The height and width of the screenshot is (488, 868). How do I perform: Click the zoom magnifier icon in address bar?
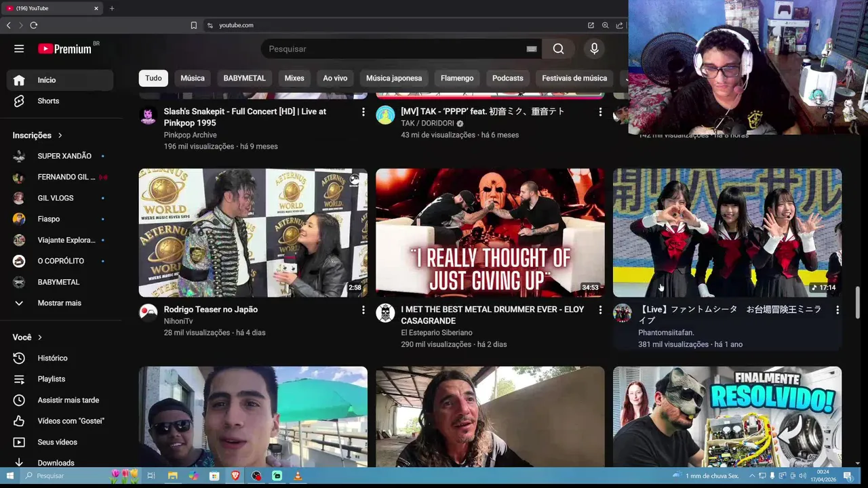coord(605,25)
